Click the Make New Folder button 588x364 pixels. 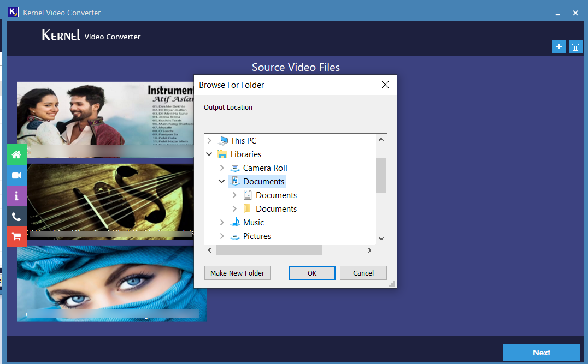click(x=237, y=273)
